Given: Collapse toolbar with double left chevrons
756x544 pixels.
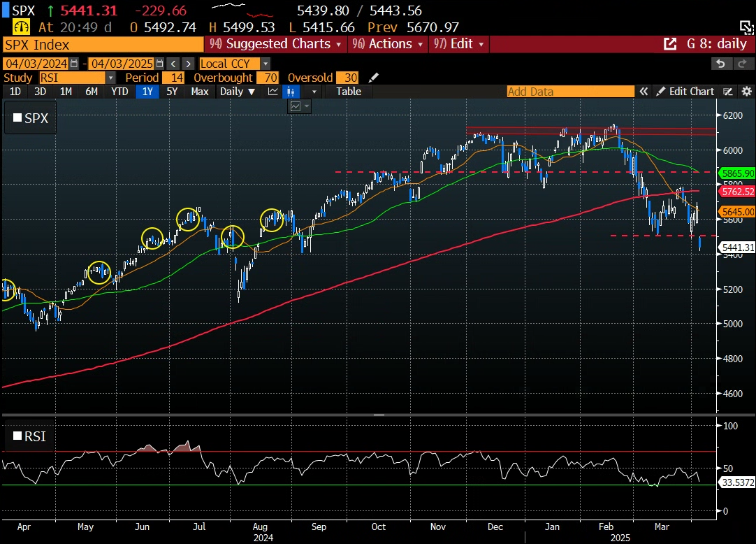Looking at the screenshot, I should click(x=644, y=92).
